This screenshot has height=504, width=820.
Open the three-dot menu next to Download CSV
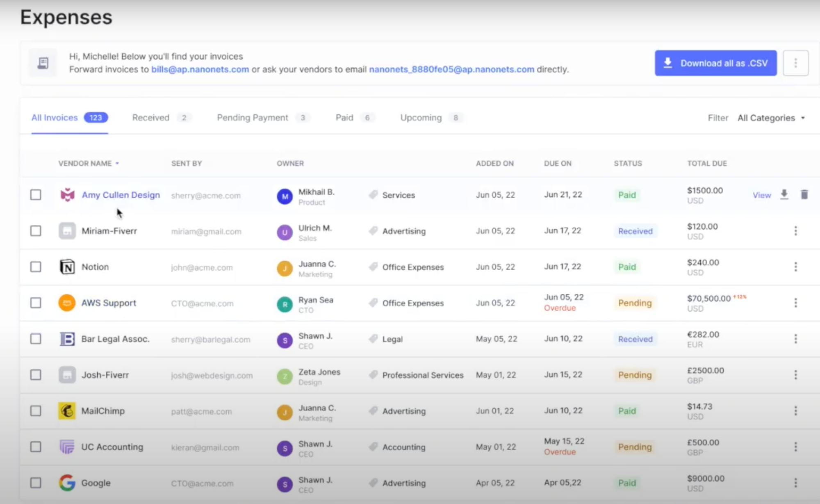[795, 63]
